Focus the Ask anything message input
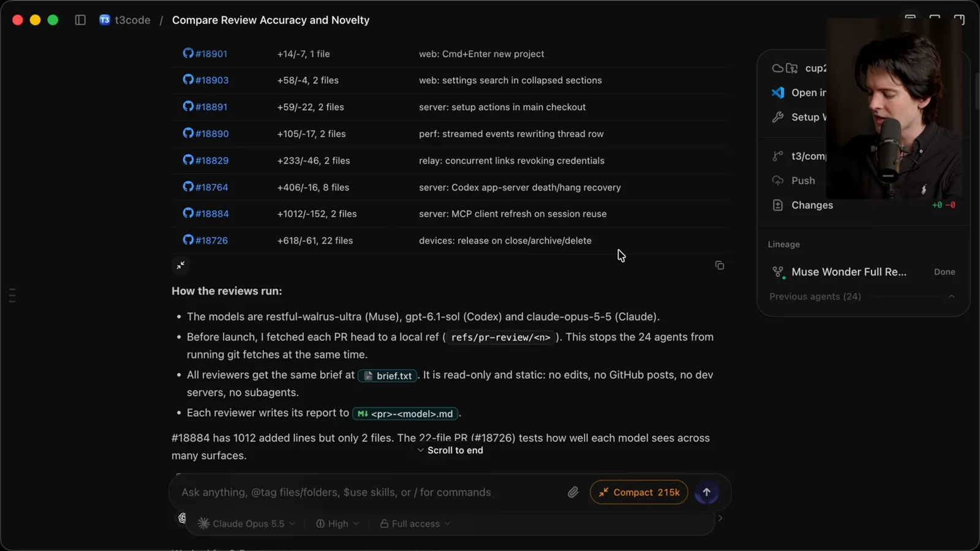 [367, 492]
